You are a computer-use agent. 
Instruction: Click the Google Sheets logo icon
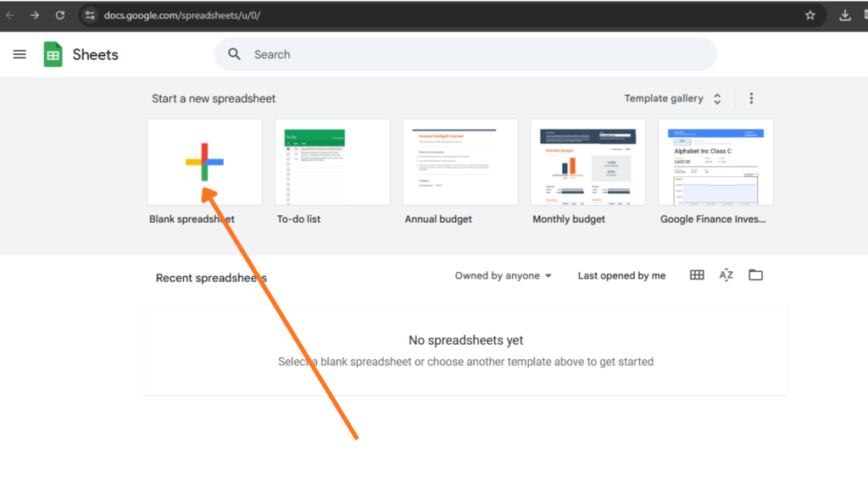pos(52,54)
